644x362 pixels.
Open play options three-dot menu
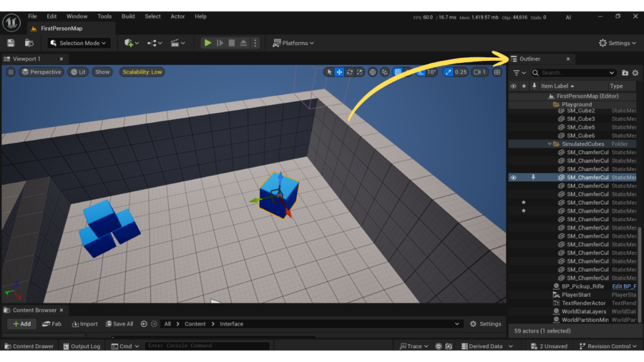(255, 43)
